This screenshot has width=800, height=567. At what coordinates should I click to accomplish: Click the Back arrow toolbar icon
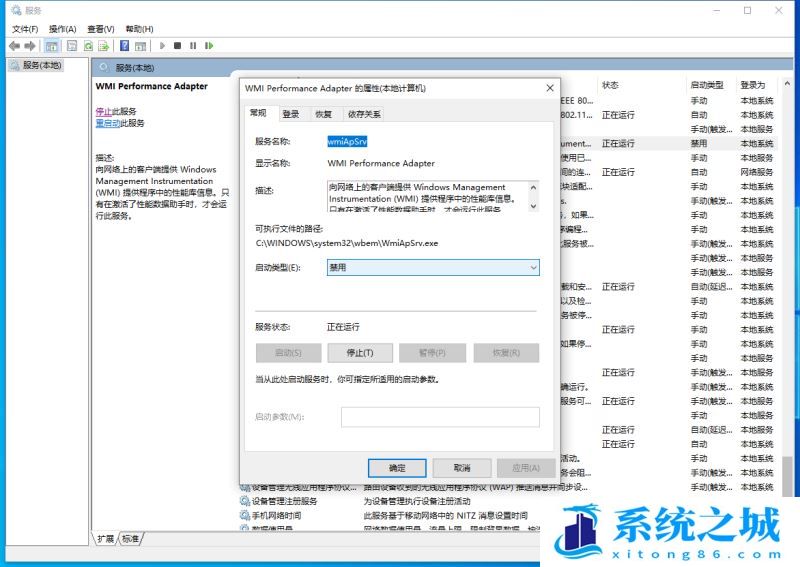14,46
